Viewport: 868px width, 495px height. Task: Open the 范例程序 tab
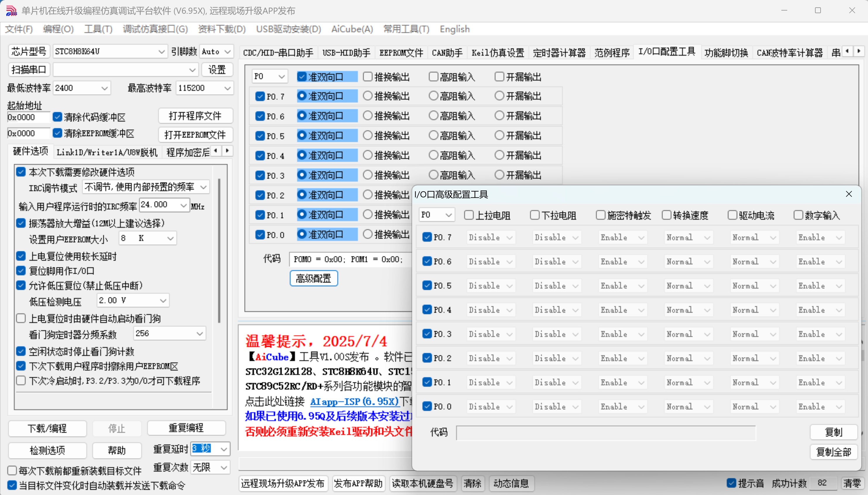612,53
